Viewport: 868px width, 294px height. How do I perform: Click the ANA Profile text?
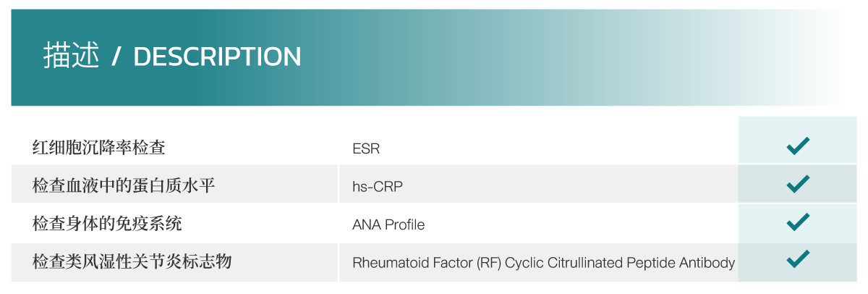[388, 224]
